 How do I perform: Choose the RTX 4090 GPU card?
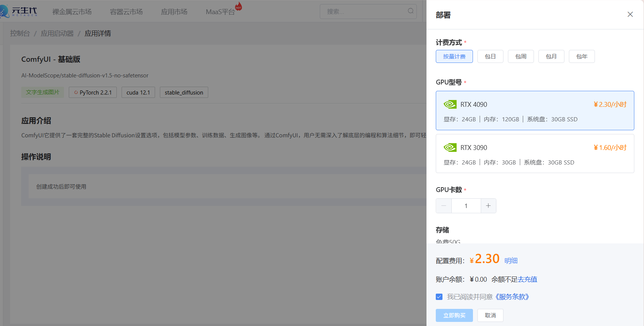[535, 111]
